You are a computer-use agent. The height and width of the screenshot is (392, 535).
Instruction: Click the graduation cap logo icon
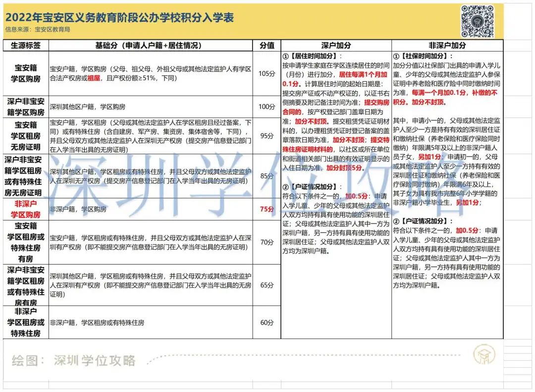484,354
